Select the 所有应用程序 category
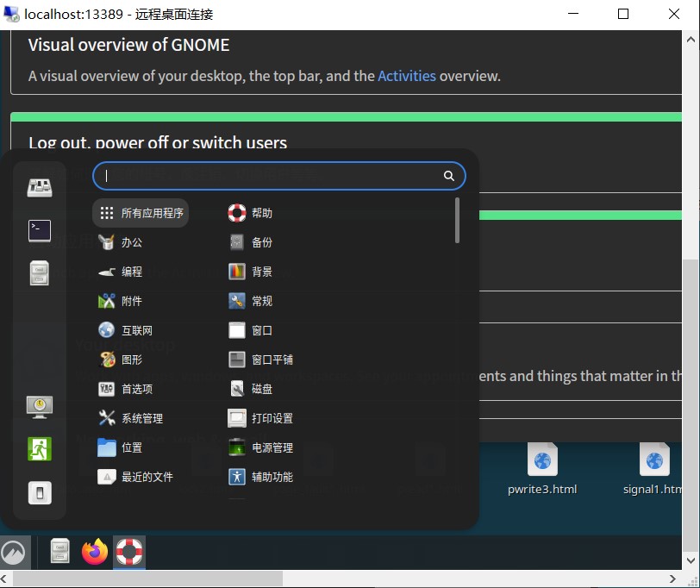 (141, 213)
